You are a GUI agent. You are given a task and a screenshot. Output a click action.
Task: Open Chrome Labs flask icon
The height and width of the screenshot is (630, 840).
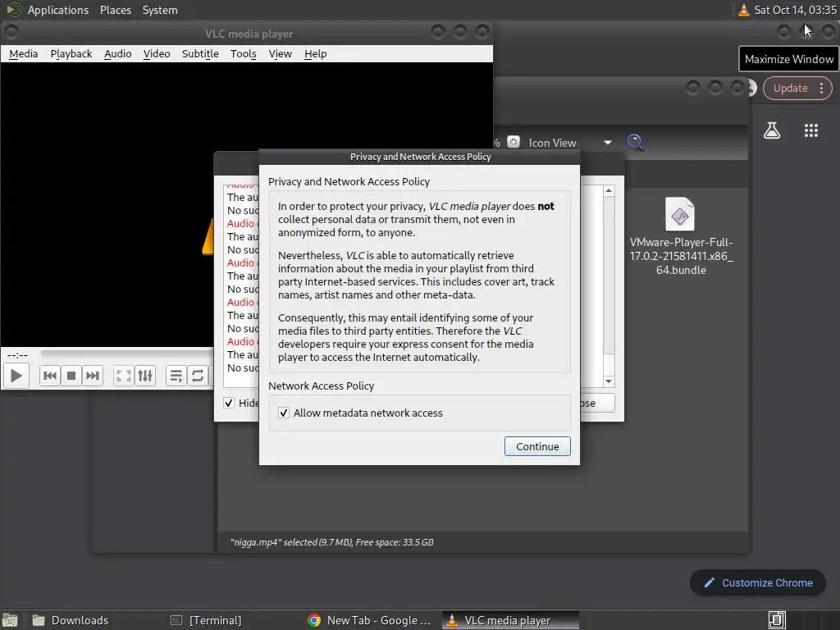771,130
